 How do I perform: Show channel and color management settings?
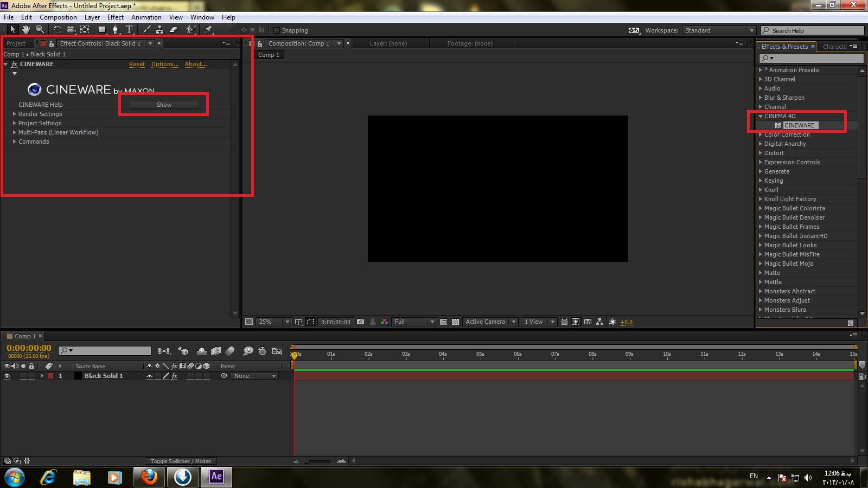(x=385, y=322)
